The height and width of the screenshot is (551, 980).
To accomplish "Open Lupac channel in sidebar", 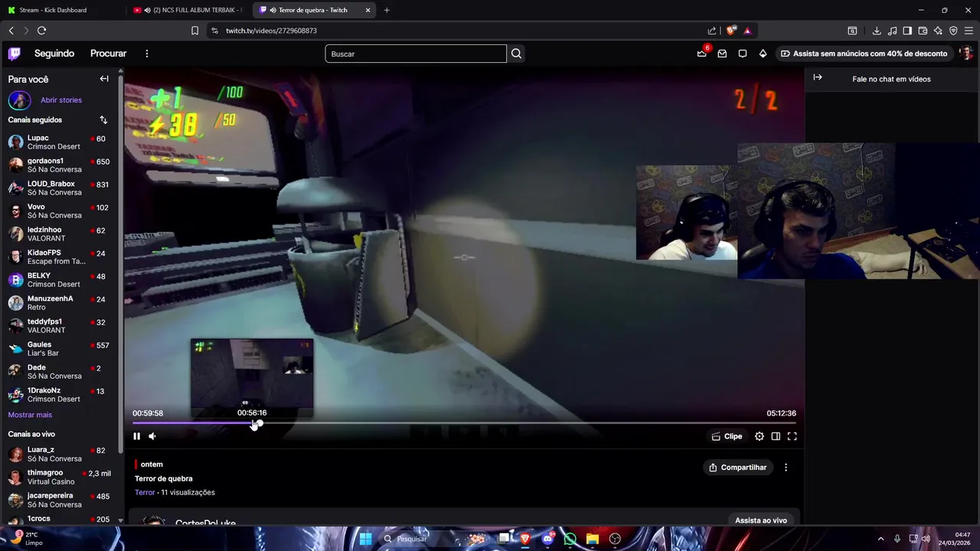I will click(60, 142).
